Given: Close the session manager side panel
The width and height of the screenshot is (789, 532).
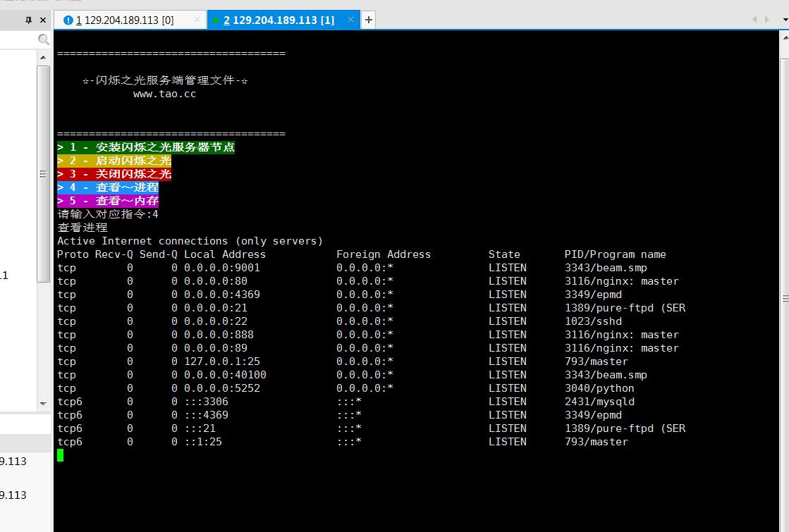Looking at the screenshot, I should click(x=43, y=20).
